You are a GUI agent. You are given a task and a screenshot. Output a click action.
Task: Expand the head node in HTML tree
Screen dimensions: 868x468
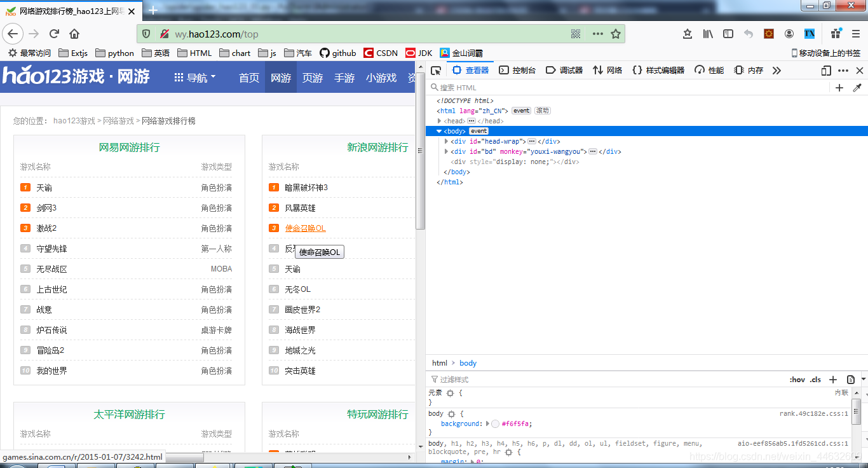[x=439, y=121]
